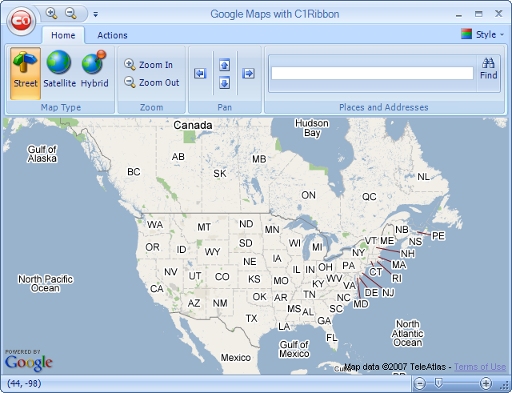The image size is (512, 393).
Task: Click the QC province label
Action: [x=369, y=197]
